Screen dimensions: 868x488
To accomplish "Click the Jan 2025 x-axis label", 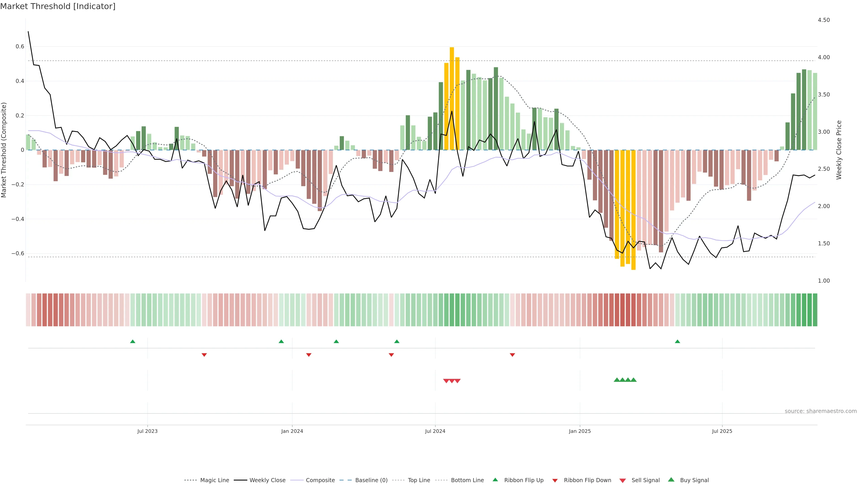I will [x=580, y=431].
